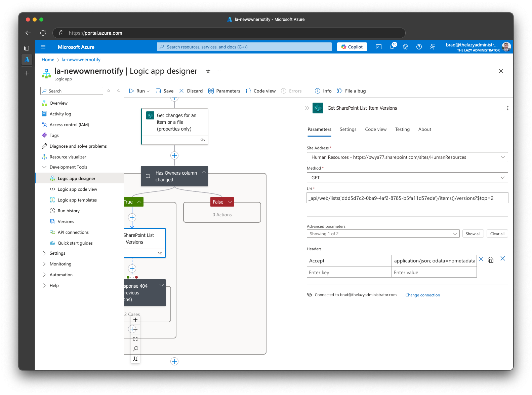Click the Uri input field
Viewport: 532px width, 395px height.
tap(407, 198)
